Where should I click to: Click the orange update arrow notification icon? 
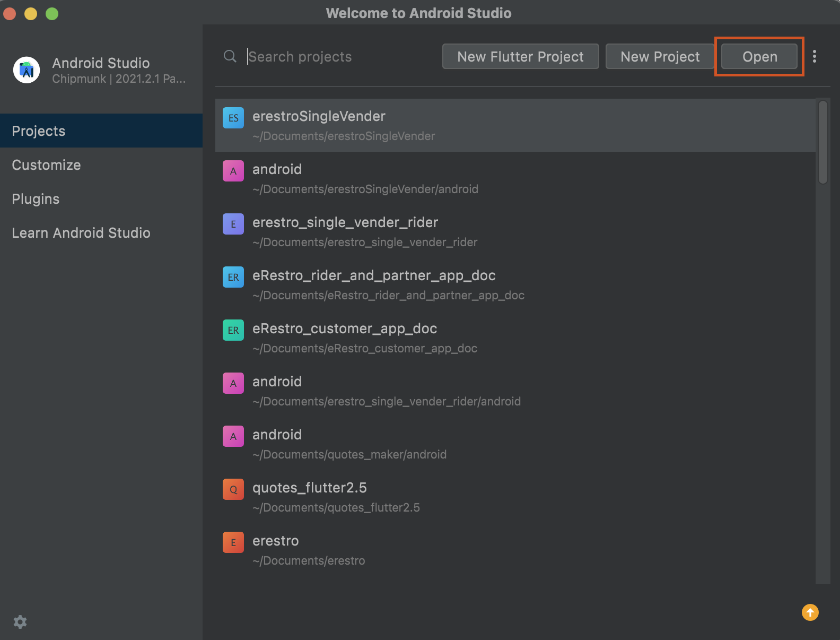click(810, 612)
